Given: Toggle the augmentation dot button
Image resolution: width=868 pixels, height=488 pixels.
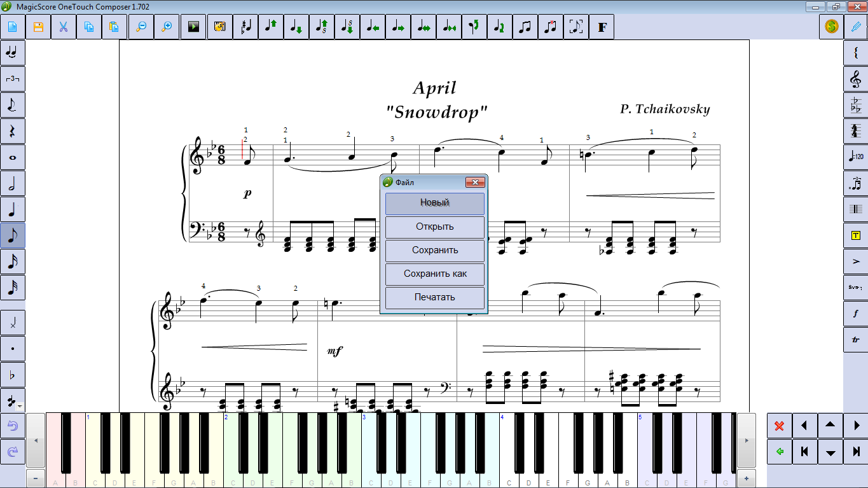Looking at the screenshot, I should coord(13,349).
